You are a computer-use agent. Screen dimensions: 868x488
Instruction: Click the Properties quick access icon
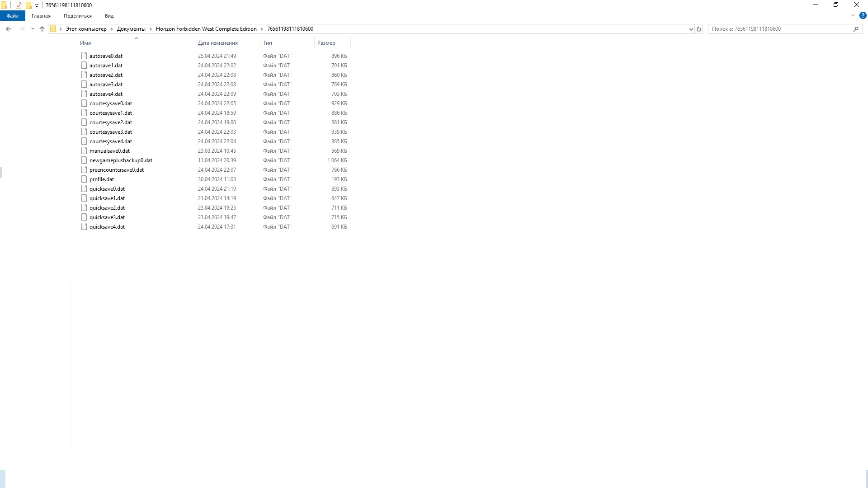tap(19, 5)
